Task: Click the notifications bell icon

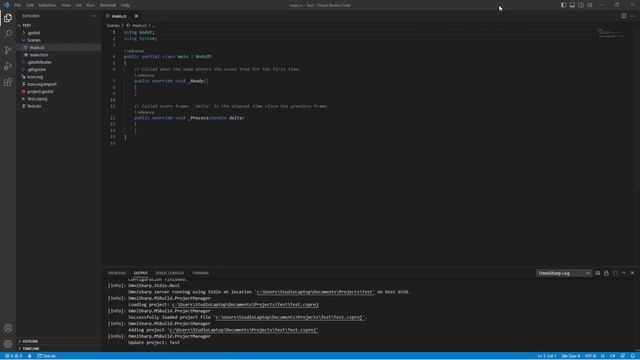Action: coord(633,356)
